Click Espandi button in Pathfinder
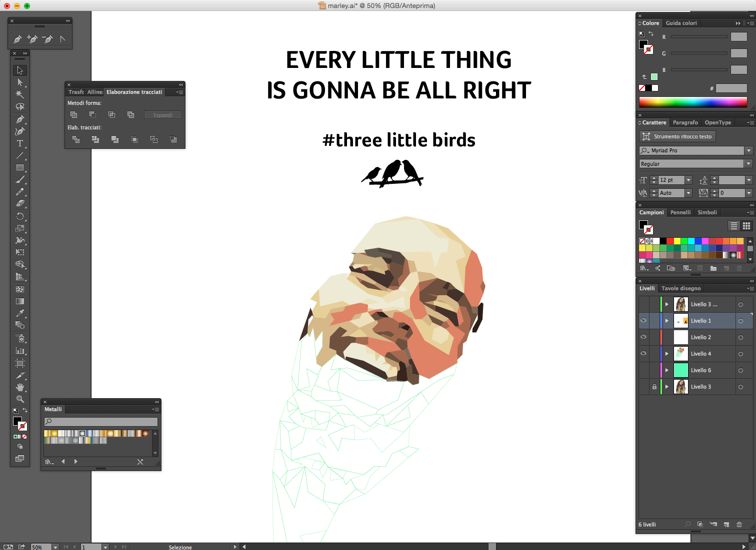 163,115
